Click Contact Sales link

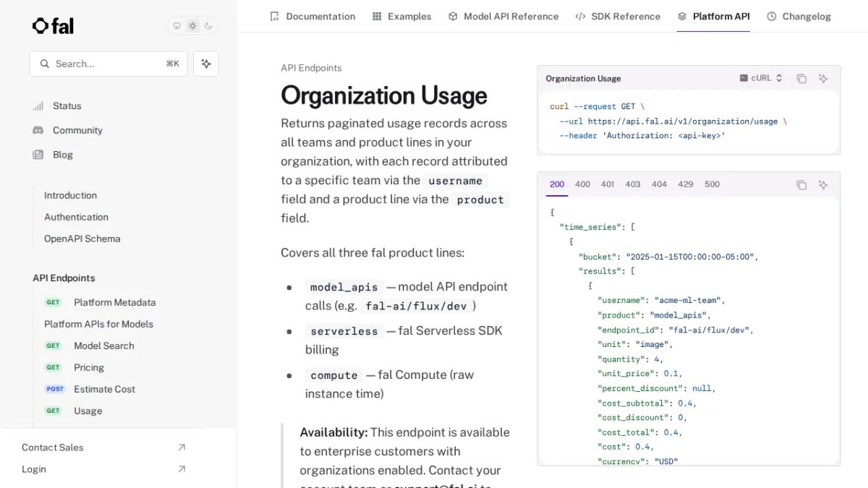pyautogui.click(x=52, y=448)
